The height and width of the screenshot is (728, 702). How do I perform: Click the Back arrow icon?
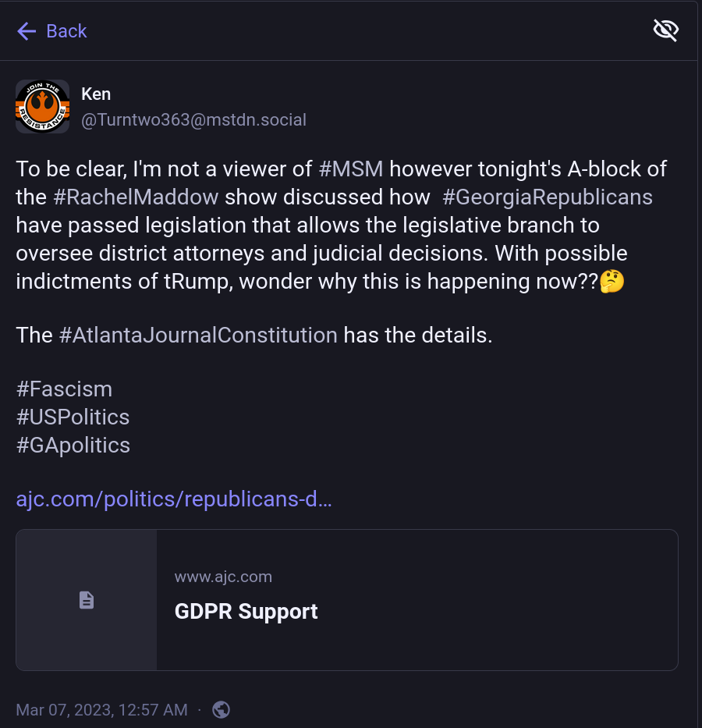27,31
